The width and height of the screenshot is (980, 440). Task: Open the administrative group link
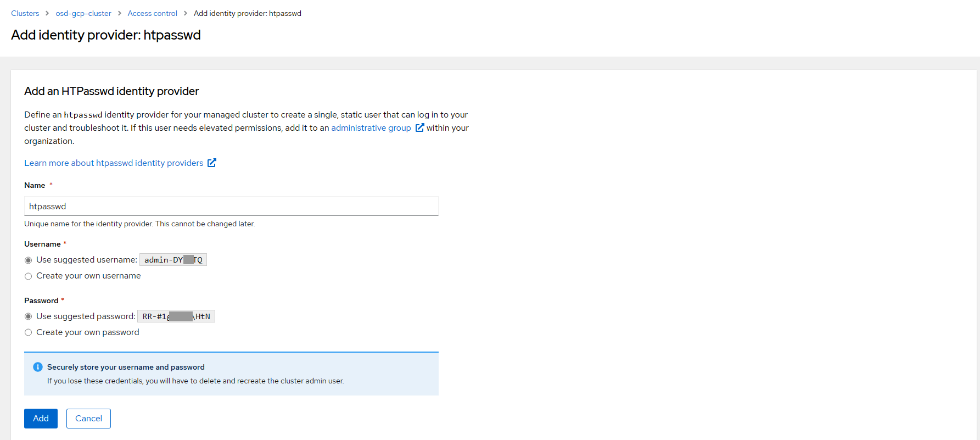[x=371, y=128]
